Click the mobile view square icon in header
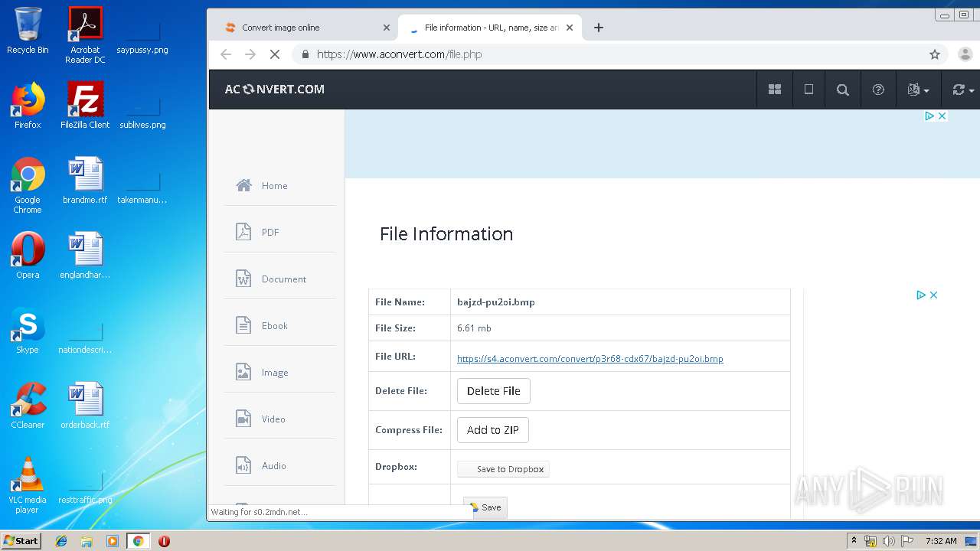980x551 pixels. tap(808, 90)
